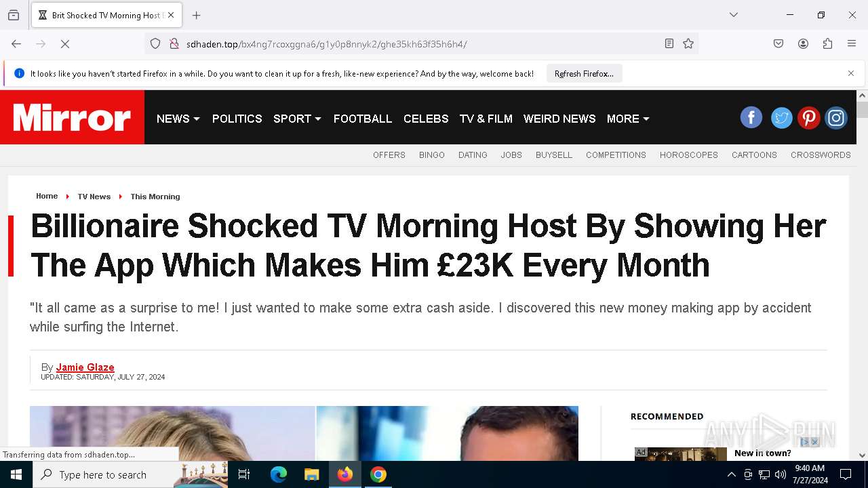Open the Firefox extensions puzzle icon
Screen dimensions: 868x488
(827, 44)
